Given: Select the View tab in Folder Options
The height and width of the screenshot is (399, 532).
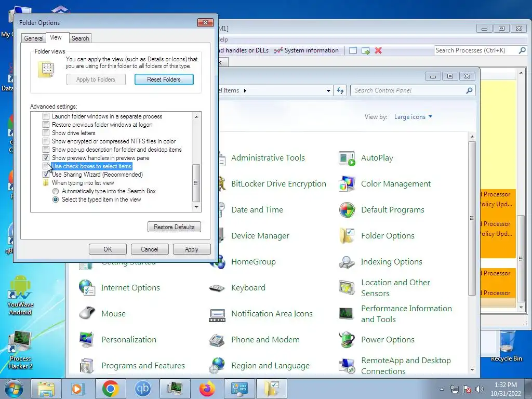Looking at the screenshot, I should (x=56, y=37).
